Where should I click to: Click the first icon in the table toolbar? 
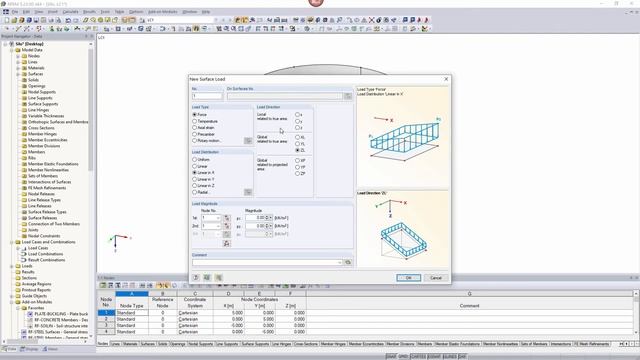point(103,285)
